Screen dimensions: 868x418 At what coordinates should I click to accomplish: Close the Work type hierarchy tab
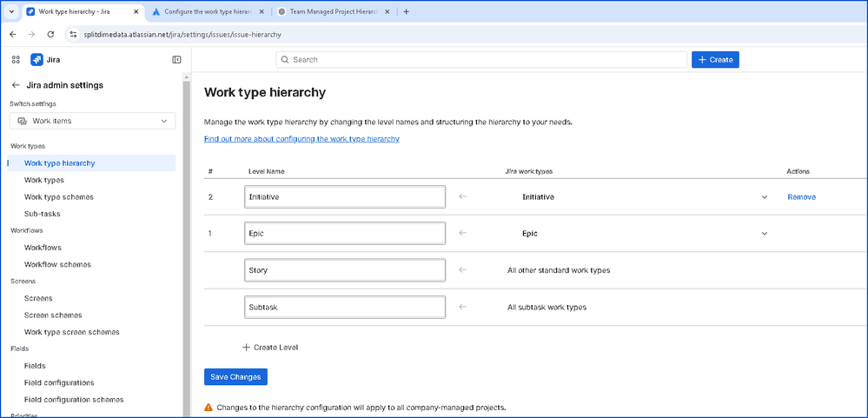point(136,11)
